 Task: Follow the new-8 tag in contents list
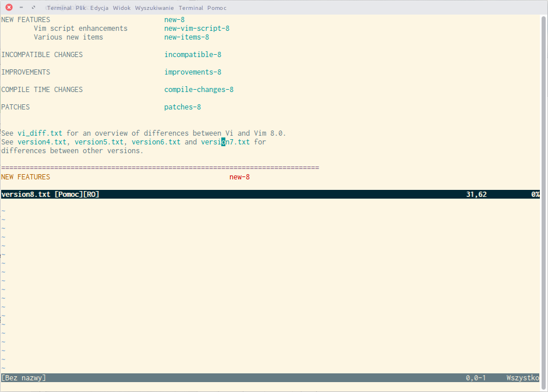click(x=174, y=20)
